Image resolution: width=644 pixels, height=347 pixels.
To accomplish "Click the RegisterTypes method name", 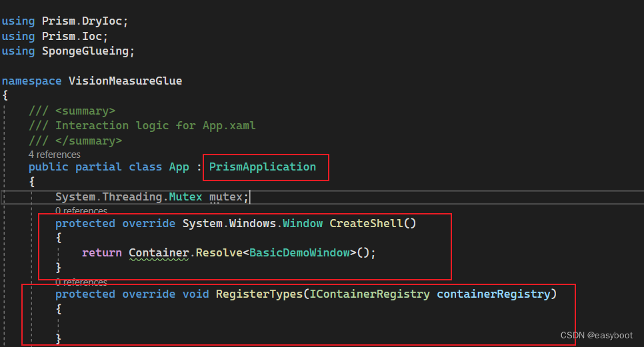I will tap(259, 294).
